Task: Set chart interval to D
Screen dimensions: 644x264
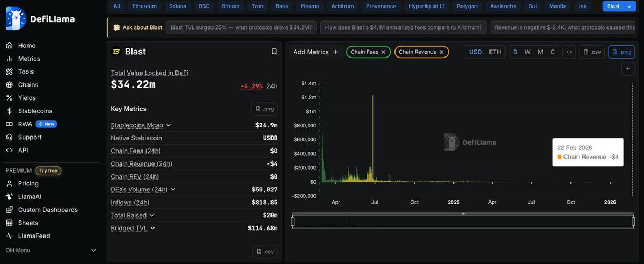Action: coord(515,52)
